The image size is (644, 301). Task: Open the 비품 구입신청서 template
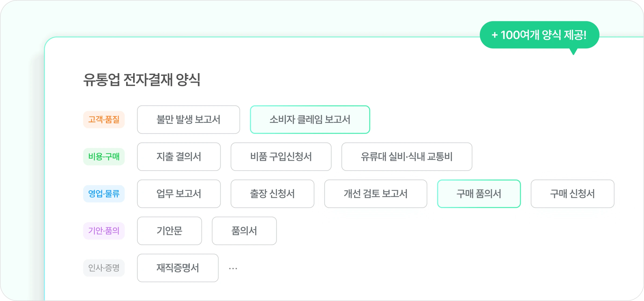pyautogui.click(x=281, y=157)
